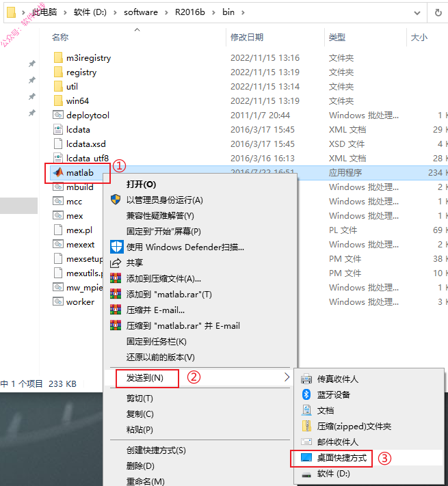Expand chevron after bin in breadcrumb
Screen dimensions: 448x486
pyautogui.click(x=243, y=12)
